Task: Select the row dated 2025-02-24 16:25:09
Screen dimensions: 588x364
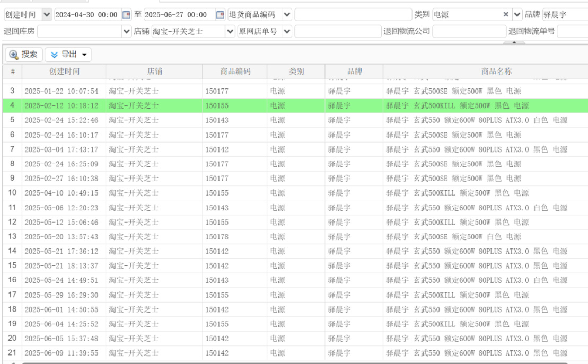Action: pos(295,164)
